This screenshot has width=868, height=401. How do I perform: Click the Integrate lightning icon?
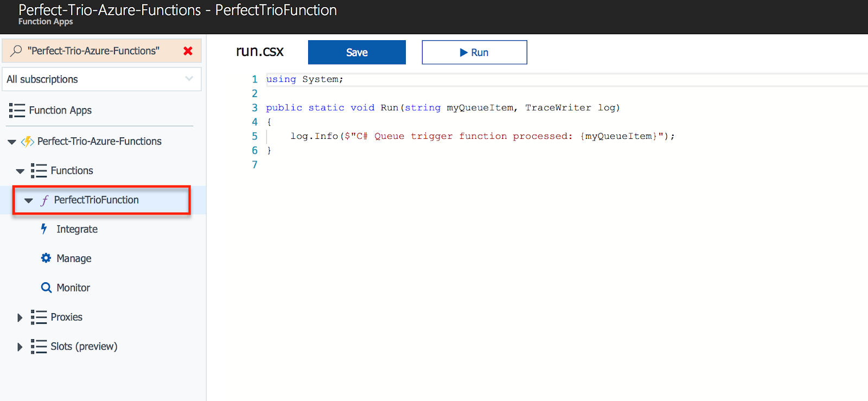point(44,229)
